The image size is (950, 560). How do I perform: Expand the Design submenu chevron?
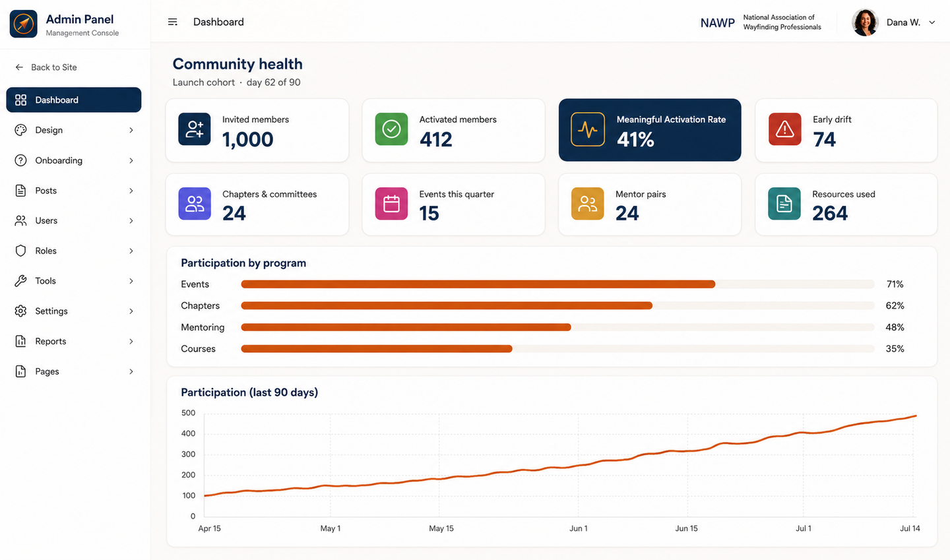tap(131, 130)
